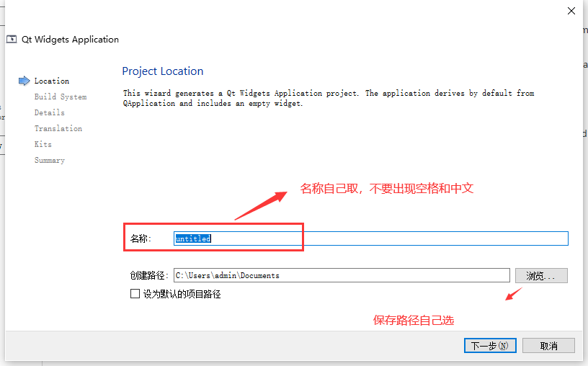Screen dimensions: 588x366
Task: Click the blue arrow beside Location step
Action: pyautogui.click(x=24, y=81)
